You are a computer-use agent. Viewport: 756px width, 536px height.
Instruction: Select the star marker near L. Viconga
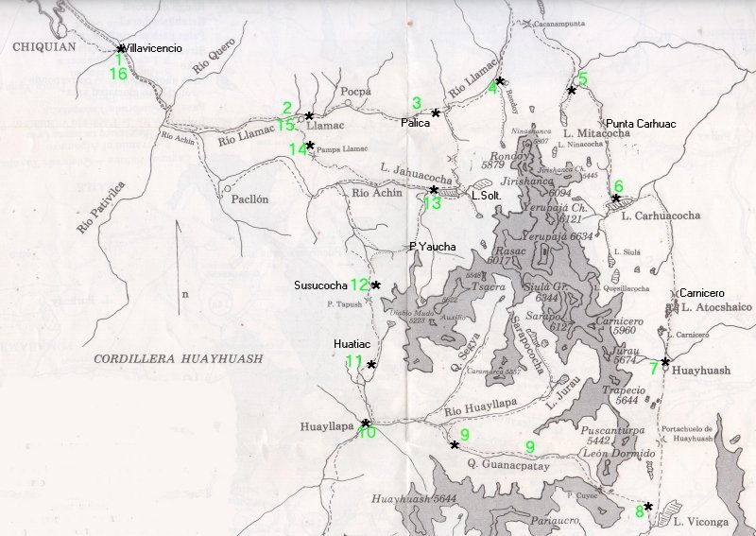point(648,506)
